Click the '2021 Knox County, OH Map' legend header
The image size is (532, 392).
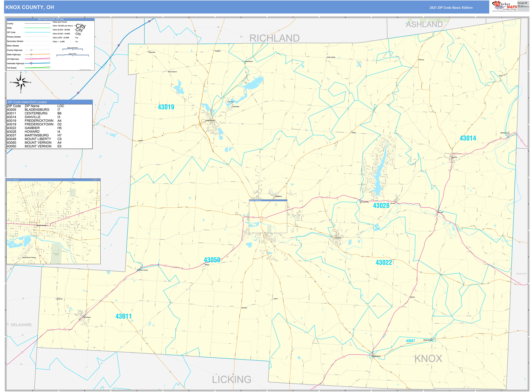[x=51, y=19]
